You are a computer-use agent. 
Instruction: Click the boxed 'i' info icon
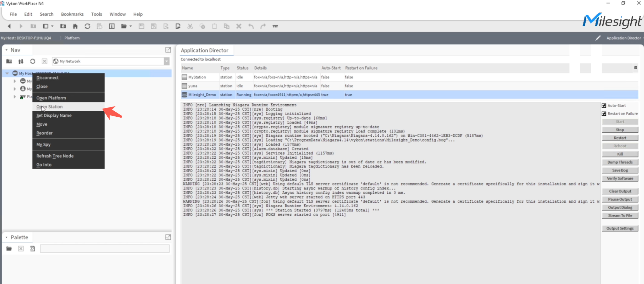(x=112, y=26)
